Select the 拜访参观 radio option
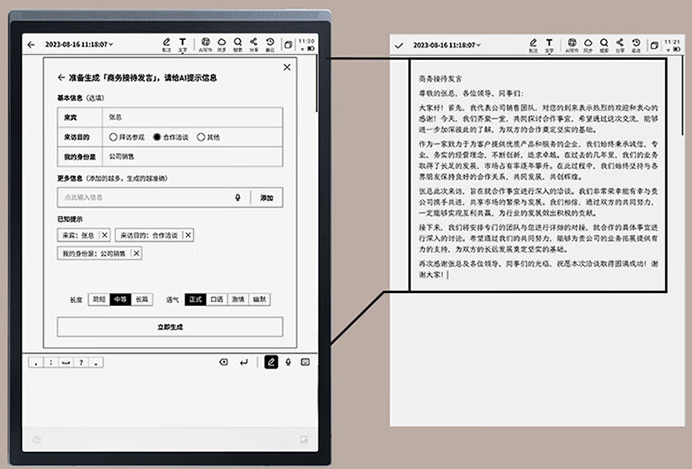 click(113, 137)
